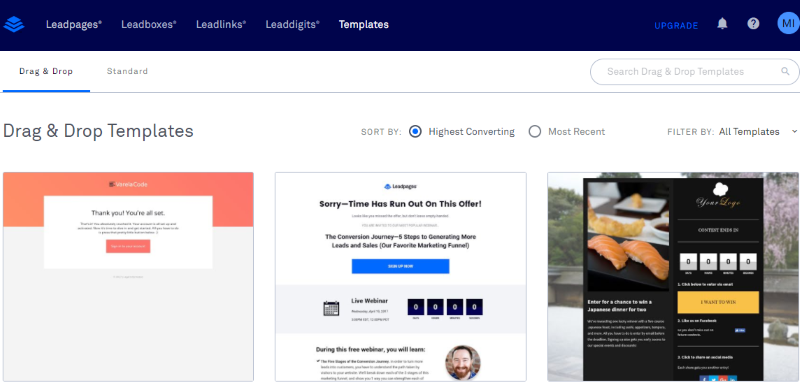Image resolution: width=800 pixels, height=383 pixels.
Task: Open the help question mark icon
Action: [753, 23]
